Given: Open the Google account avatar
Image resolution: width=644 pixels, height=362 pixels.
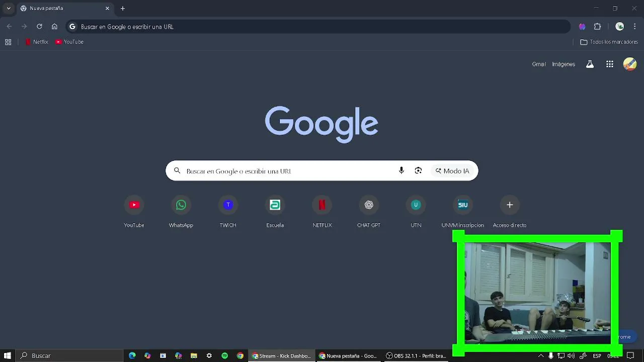Looking at the screenshot, I should point(630,64).
